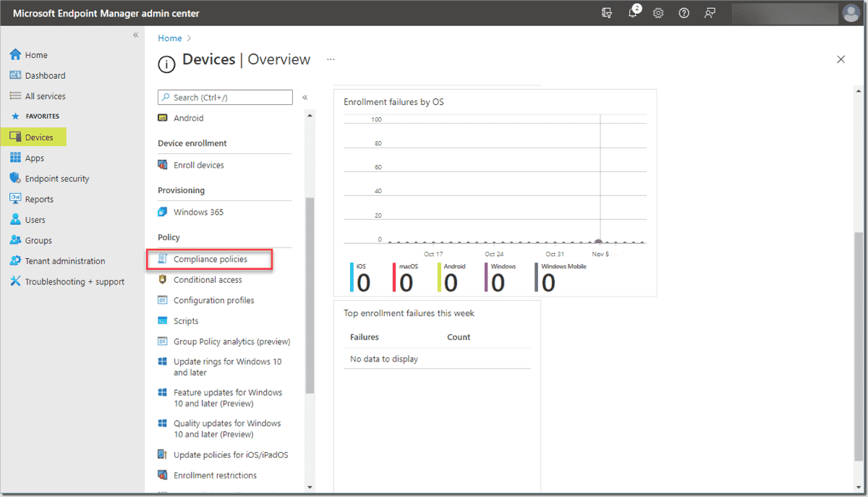Close the Devices Overview blade
868x497 pixels.
[x=841, y=59]
